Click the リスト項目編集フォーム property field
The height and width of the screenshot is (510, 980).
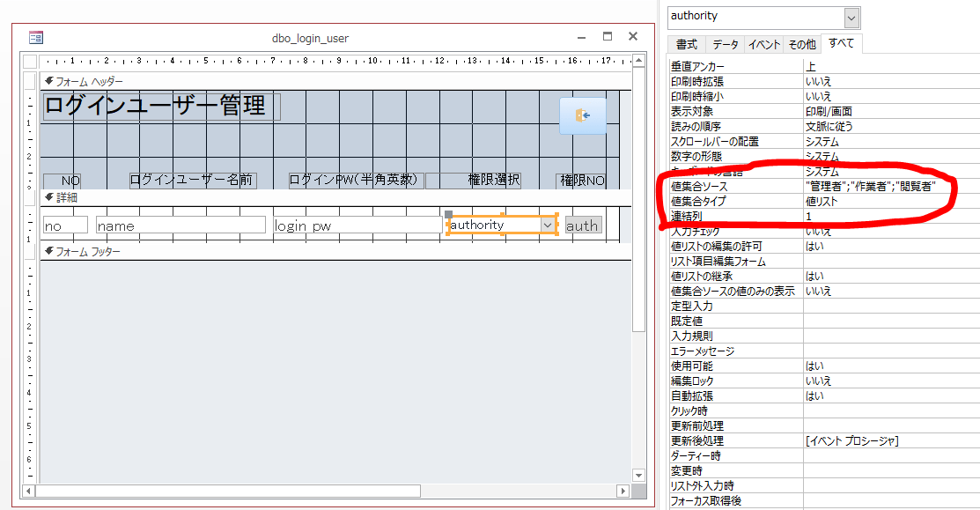click(x=891, y=262)
